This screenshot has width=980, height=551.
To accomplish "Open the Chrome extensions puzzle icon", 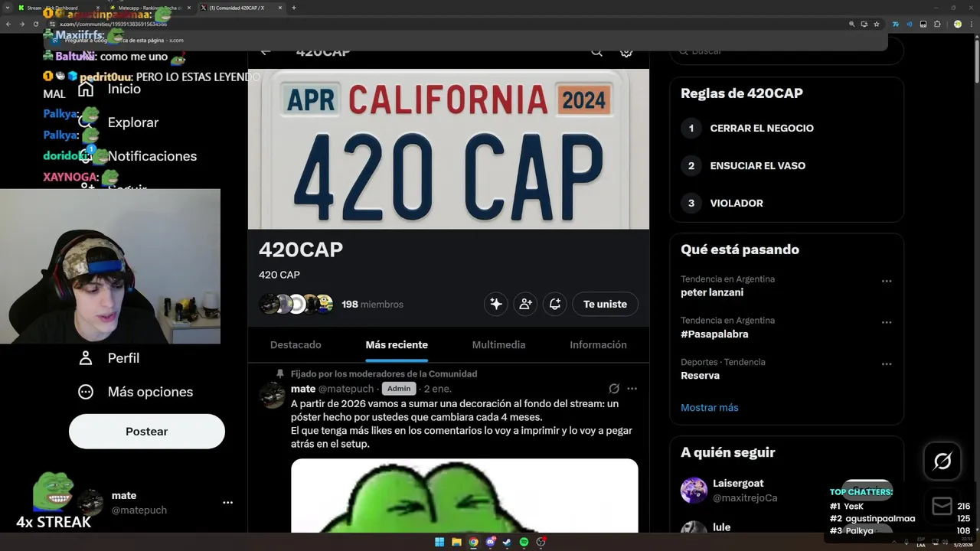I will tap(937, 24).
